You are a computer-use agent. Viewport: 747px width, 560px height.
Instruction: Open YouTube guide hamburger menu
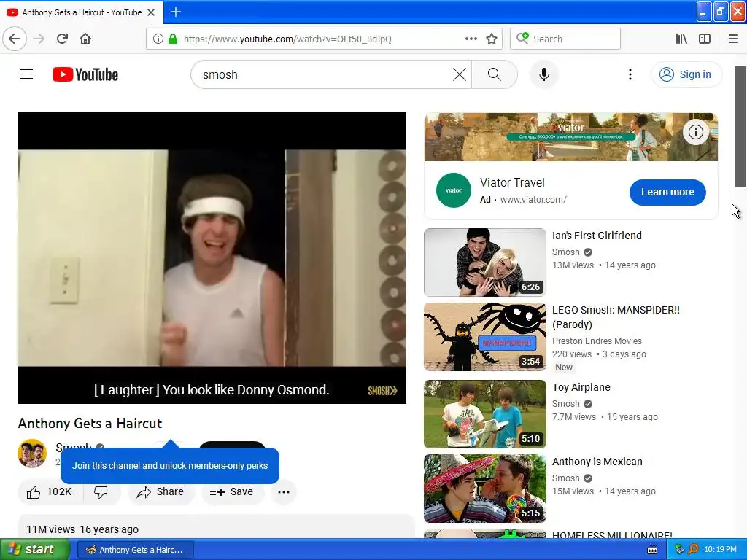[x=26, y=74]
